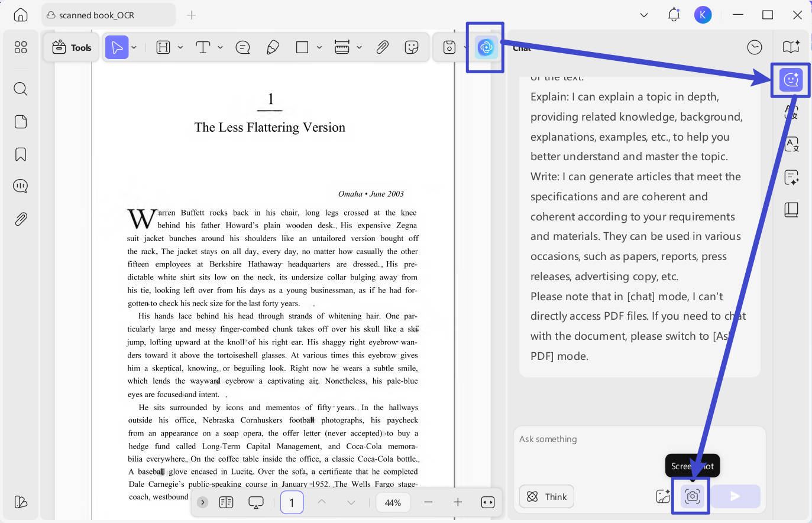Click the attachment paperclip toolbar icon
Screen dimensions: 812x523
[x=382, y=47]
